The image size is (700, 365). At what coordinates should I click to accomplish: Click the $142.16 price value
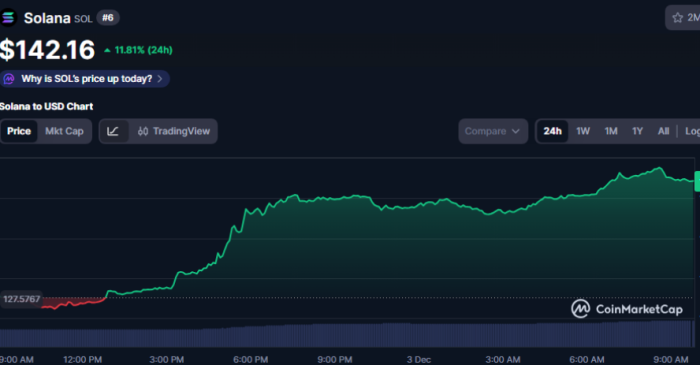[47, 50]
